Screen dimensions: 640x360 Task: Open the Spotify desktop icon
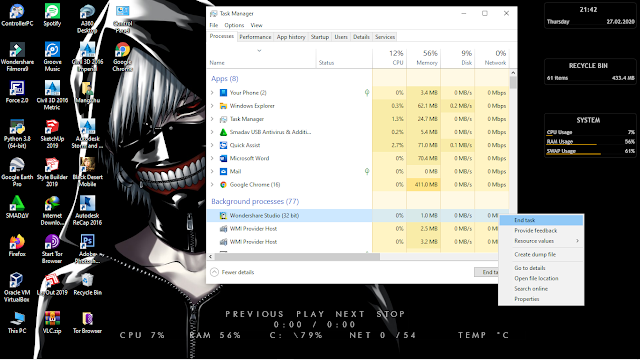[x=52, y=15]
